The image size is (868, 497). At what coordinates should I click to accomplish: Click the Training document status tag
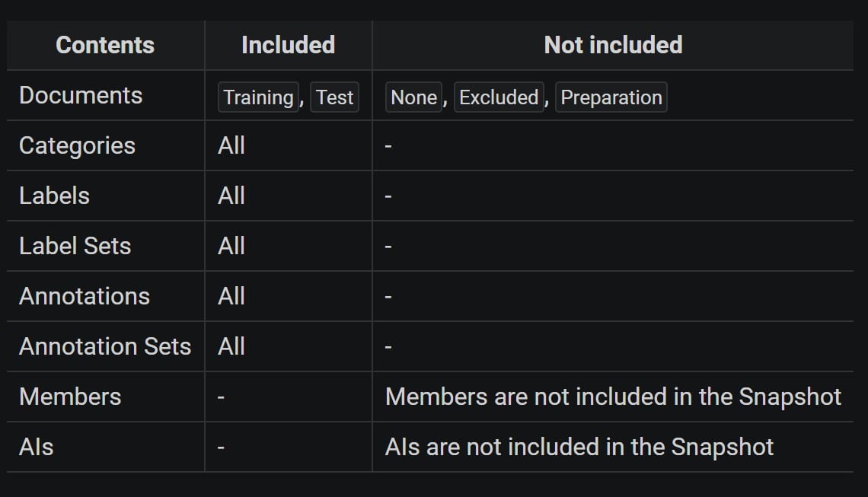pyautogui.click(x=259, y=97)
